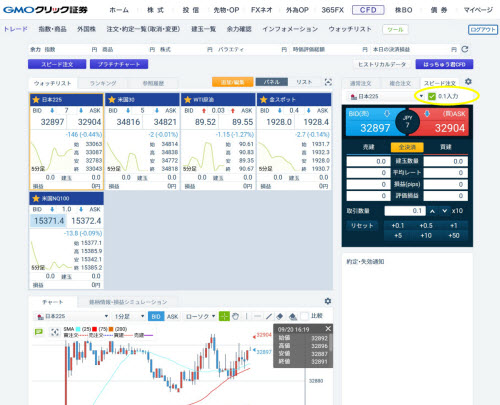Expand watchlist panel with fullscreen icon

coord(328,82)
